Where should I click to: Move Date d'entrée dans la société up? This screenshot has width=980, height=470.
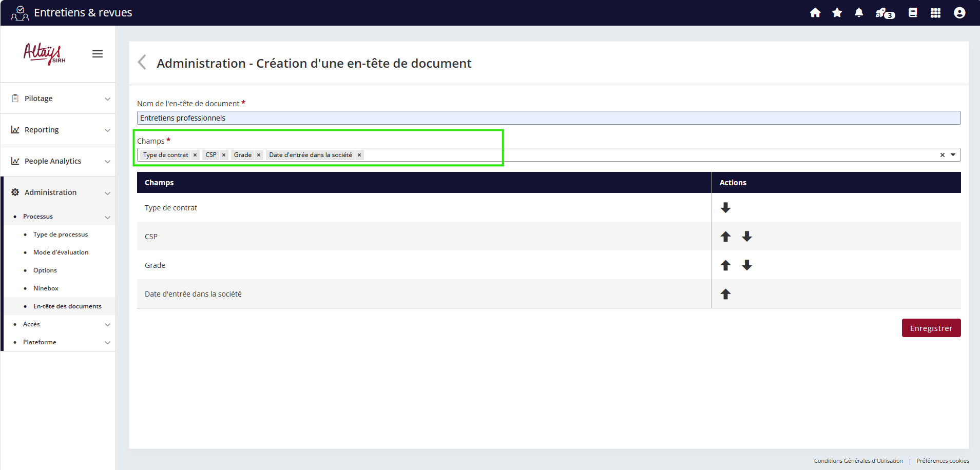coord(725,294)
